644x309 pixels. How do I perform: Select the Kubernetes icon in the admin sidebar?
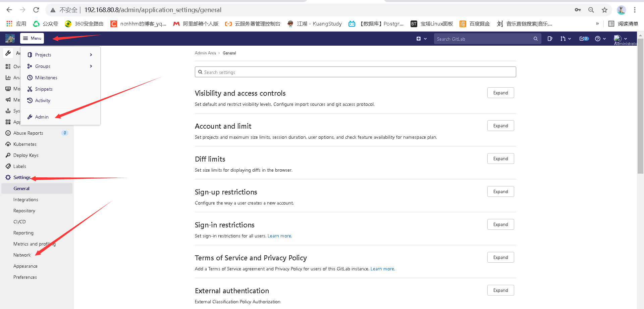coord(8,144)
